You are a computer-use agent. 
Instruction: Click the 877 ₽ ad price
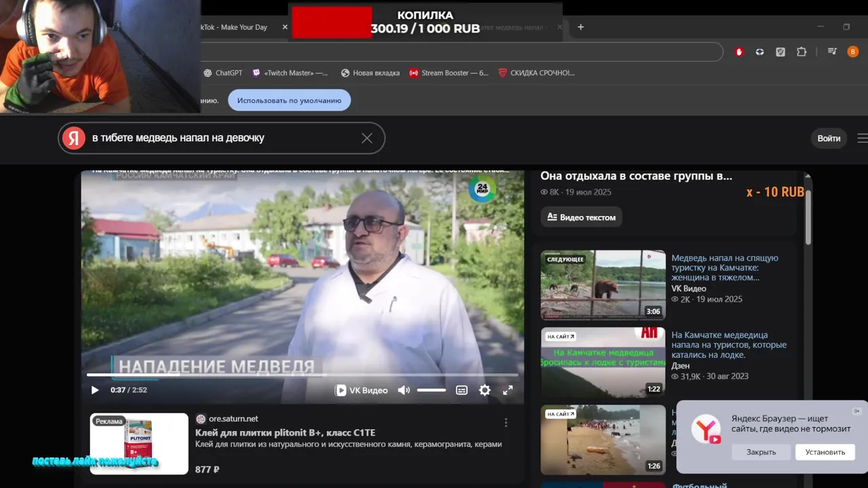[207, 469]
